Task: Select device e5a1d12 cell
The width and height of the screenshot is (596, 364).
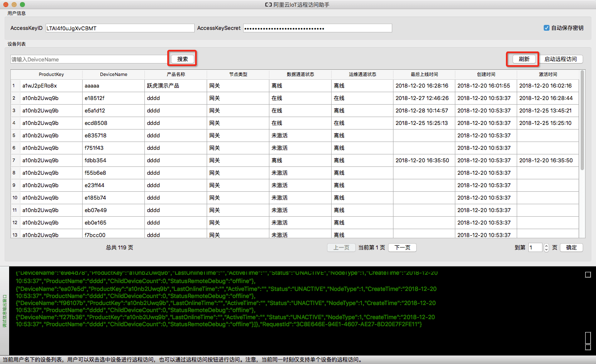Action: pos(114,110)
